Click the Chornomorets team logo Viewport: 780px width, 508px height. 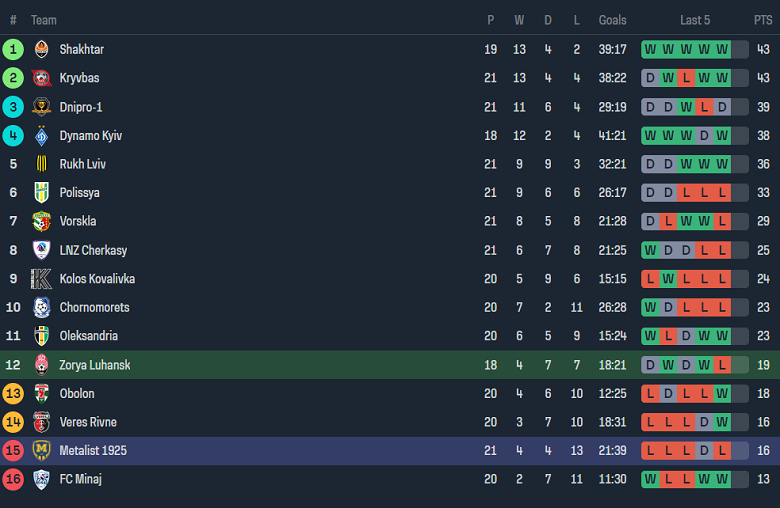(41, 307)
